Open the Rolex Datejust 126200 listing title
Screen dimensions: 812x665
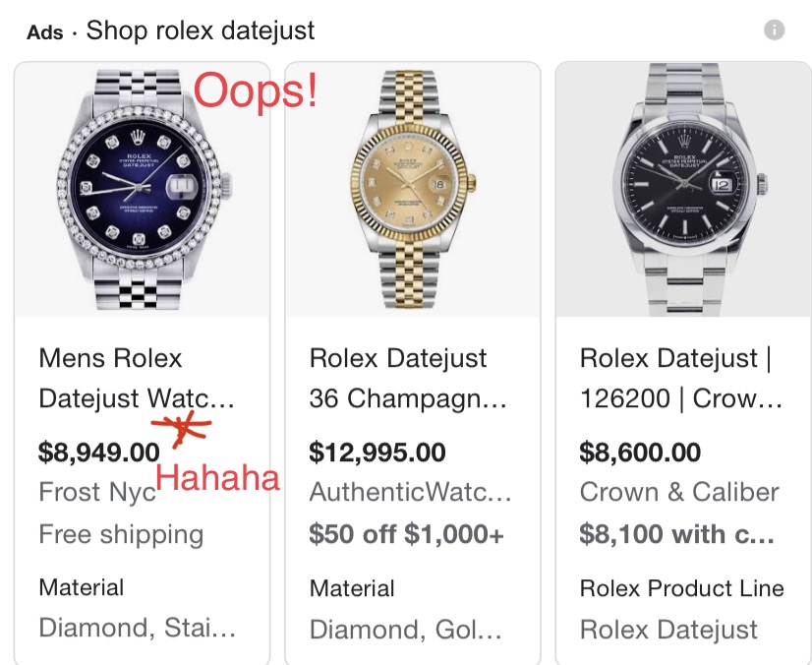click(x=681, y=379)
